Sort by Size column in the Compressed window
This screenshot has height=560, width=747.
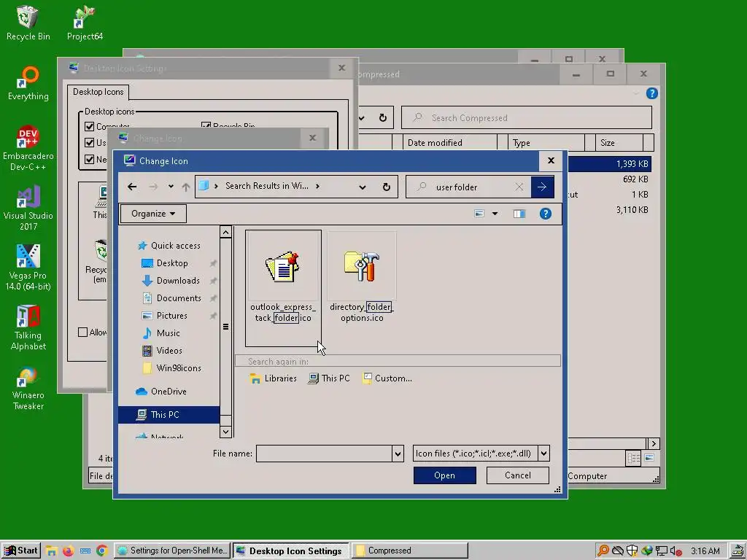[x=619, y=143]
